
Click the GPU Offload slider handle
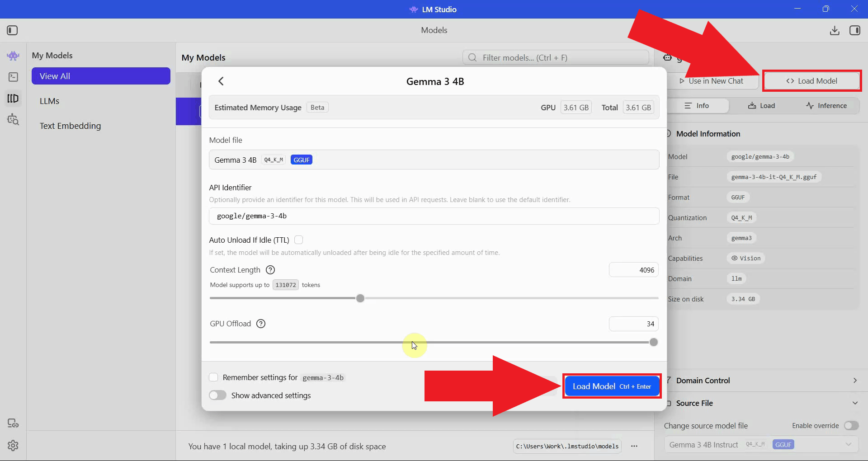click(x=653, y=343)
